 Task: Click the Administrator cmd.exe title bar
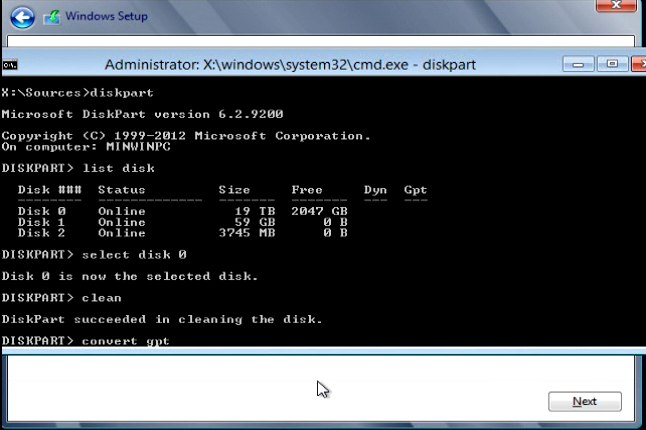point(290,64)
